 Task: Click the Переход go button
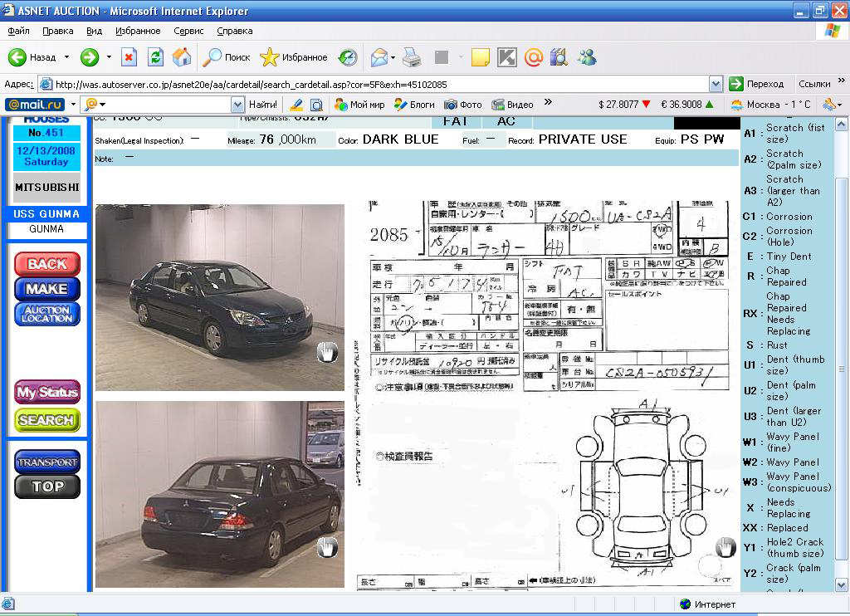pyautogui.click(x=756, y=84)
